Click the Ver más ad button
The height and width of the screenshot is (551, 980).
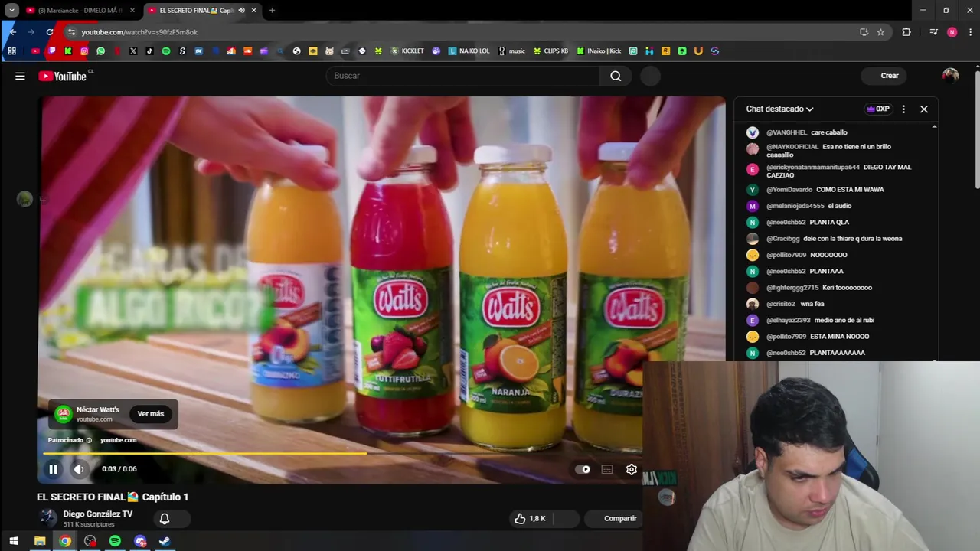click(151, 414)
